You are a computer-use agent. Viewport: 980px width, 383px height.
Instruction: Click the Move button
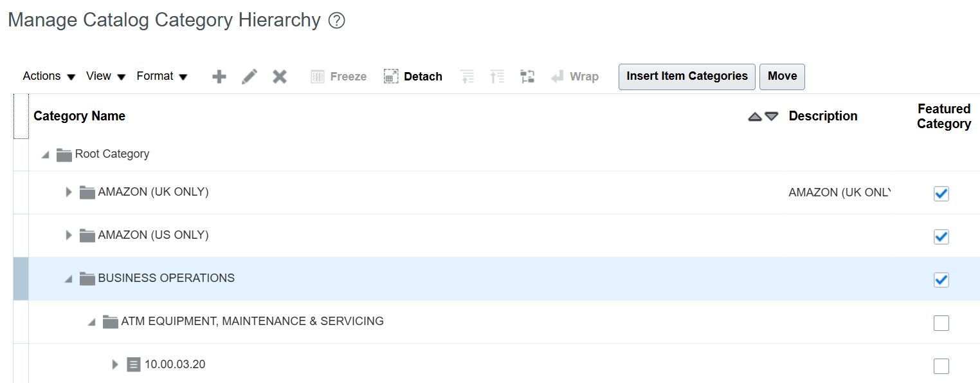click(x=782, y=76)
